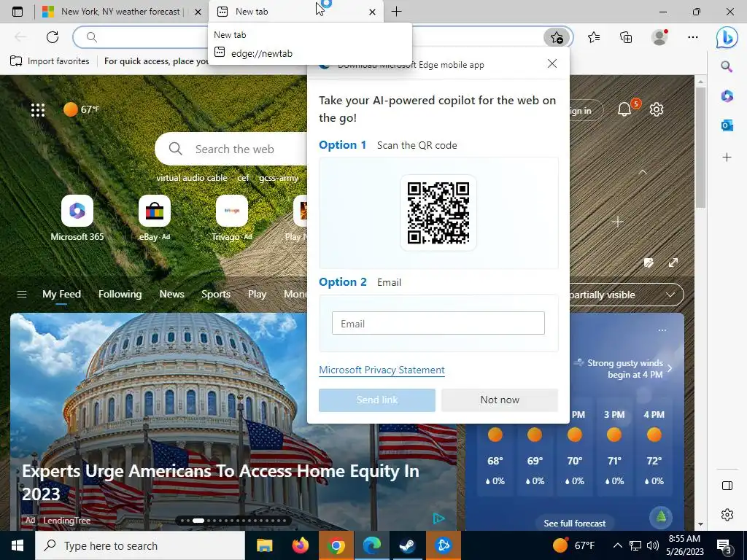Show hidden system tray icons chevron

(617, 545)
